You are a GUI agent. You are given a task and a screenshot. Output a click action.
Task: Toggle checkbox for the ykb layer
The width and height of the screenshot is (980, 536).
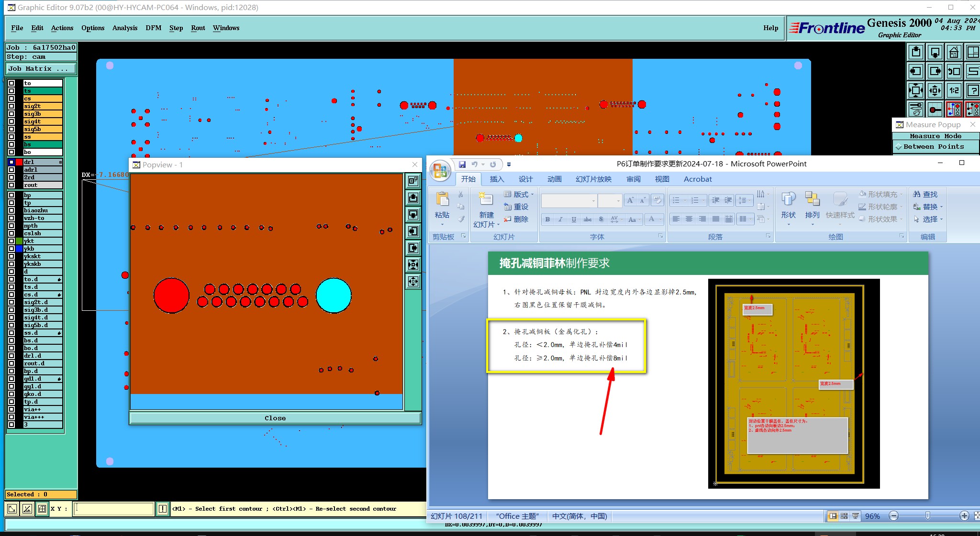point(11,249)
